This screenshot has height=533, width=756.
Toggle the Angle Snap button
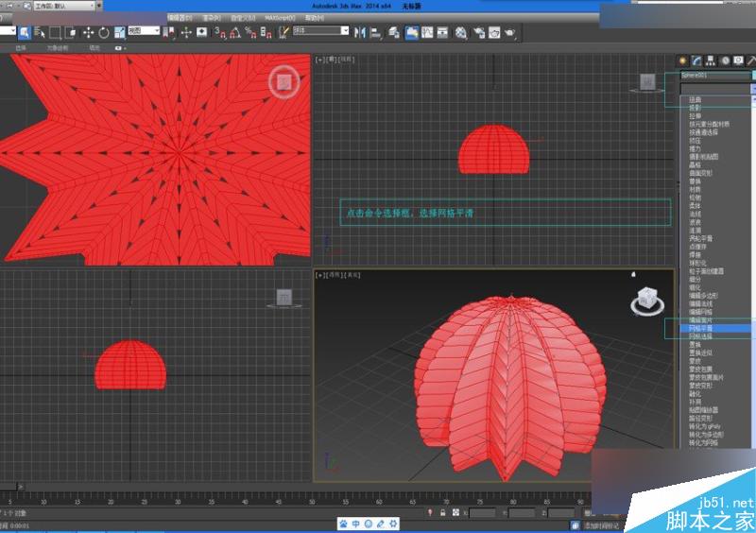coord(235,33)
